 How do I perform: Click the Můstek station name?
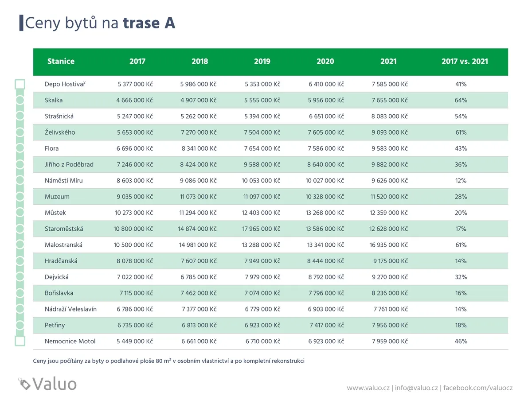(x=56, y=213)
